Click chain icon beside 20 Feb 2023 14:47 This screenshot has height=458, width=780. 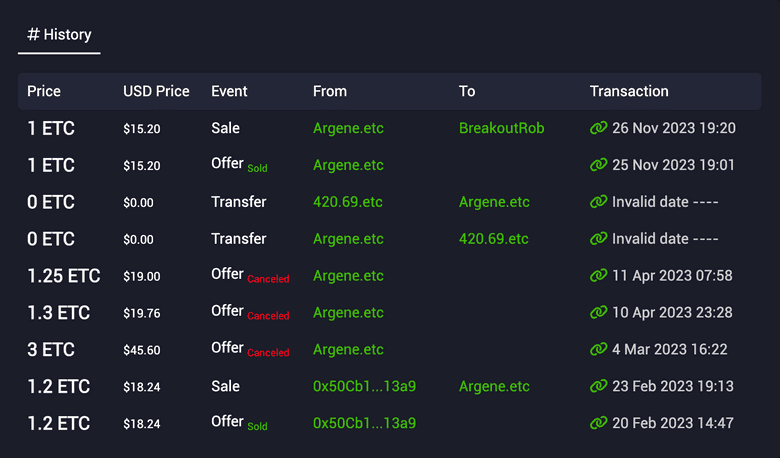598,423
